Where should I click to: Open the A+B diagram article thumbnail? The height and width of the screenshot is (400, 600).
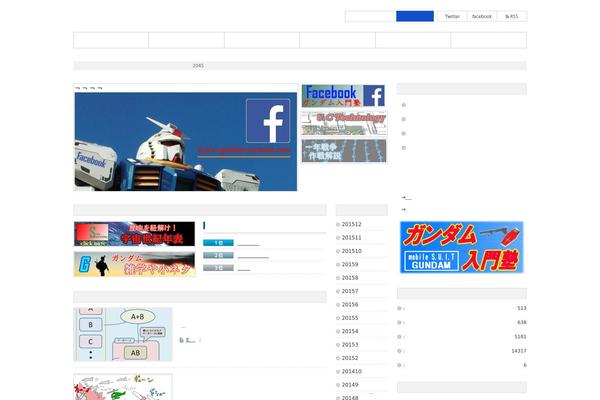tap(123, 334)
